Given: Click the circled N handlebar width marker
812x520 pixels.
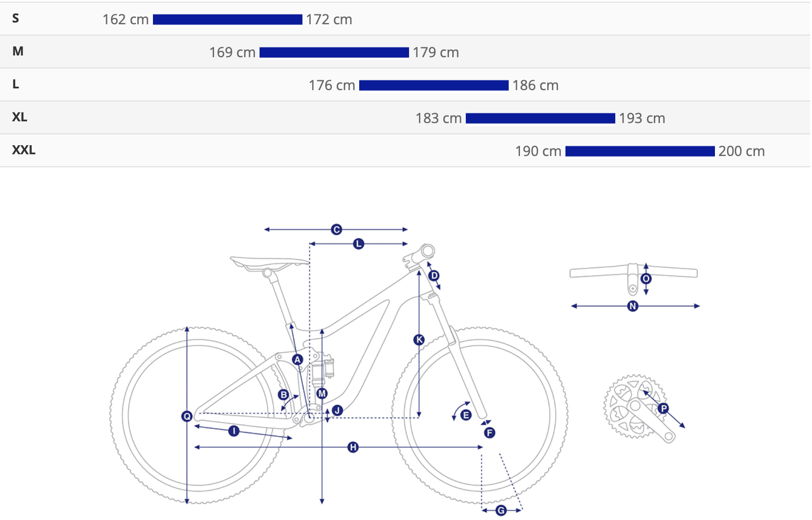Looking at the screenshot, I should coord(633,306).
